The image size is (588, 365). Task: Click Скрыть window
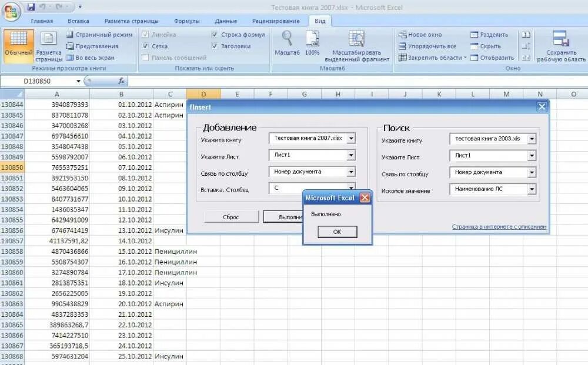click(x=486, y=46)
